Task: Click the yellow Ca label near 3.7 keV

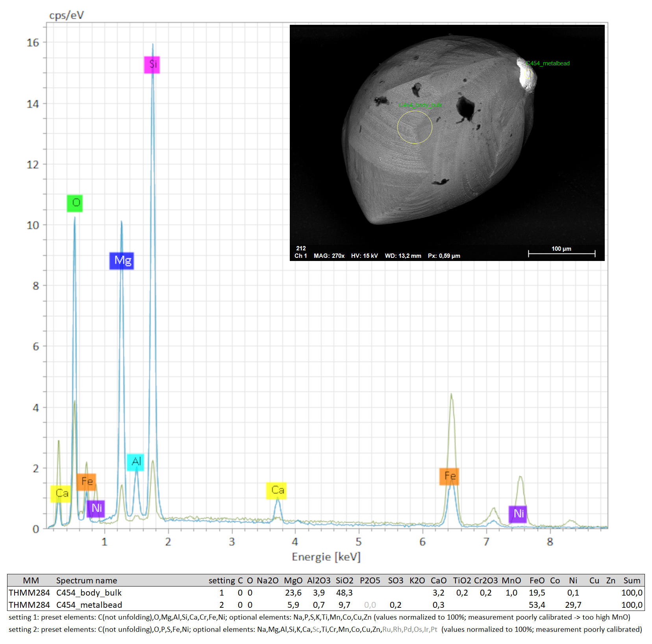Action: click(276, 490)
